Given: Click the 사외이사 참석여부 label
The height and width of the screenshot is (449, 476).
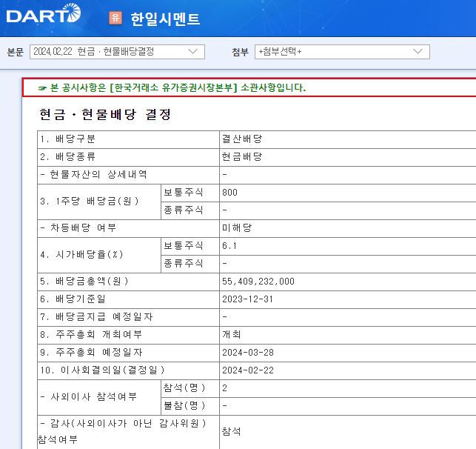Looking at the screenshot, I should point(89,396).
